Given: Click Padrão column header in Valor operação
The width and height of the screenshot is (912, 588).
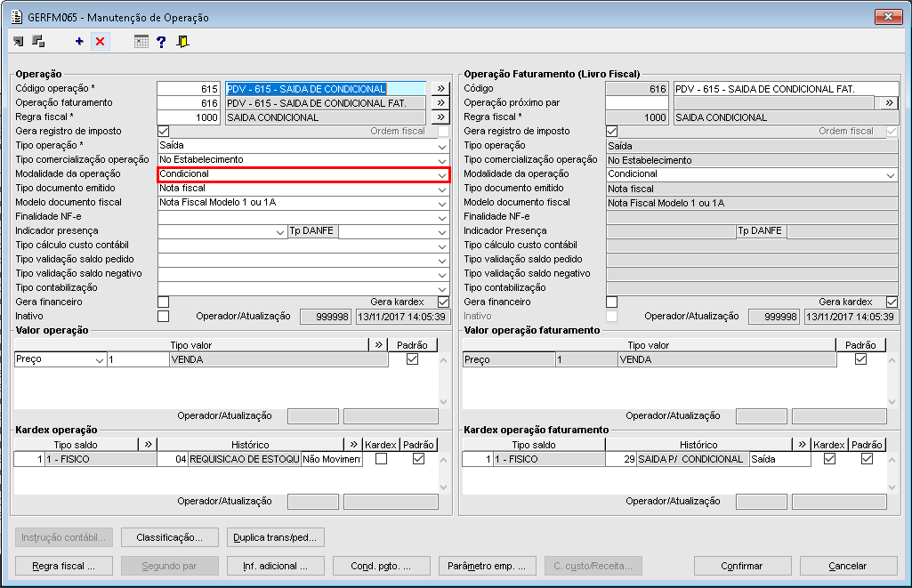Looking at the screenshot, I should pos(412,345).
